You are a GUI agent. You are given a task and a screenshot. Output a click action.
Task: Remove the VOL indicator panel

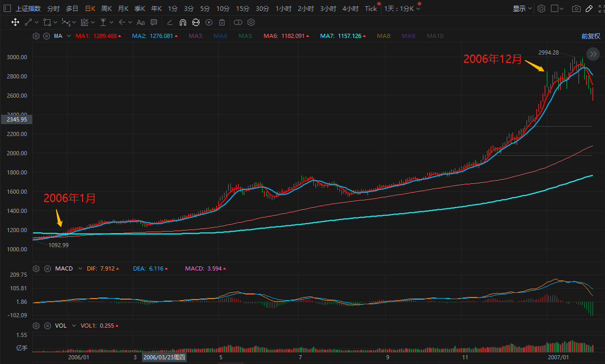46,326
